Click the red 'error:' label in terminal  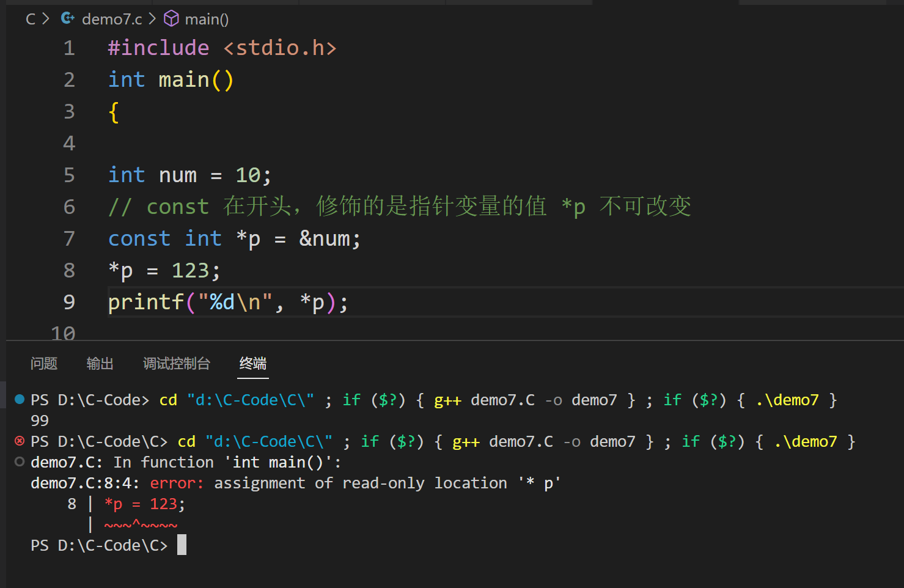(177, 483)
